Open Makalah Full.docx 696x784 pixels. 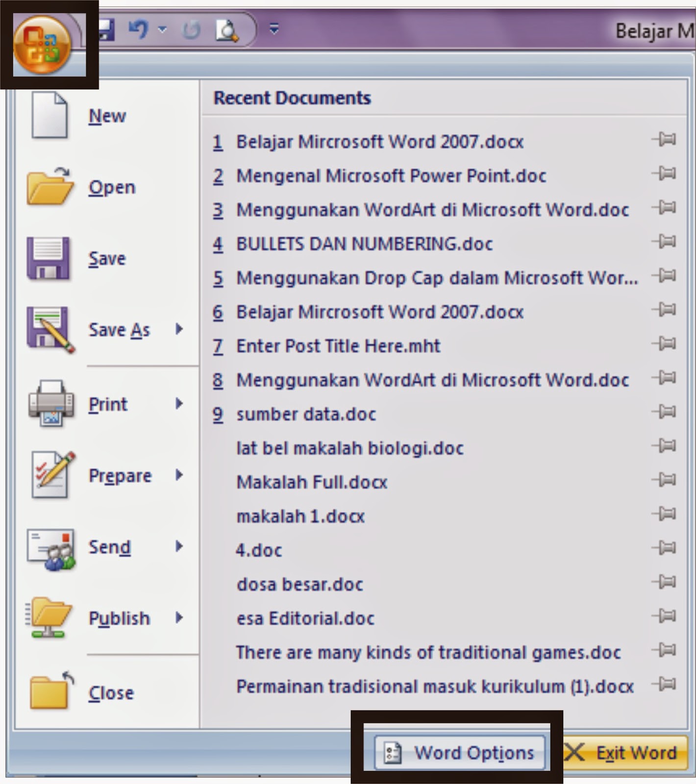coord(312,482)
